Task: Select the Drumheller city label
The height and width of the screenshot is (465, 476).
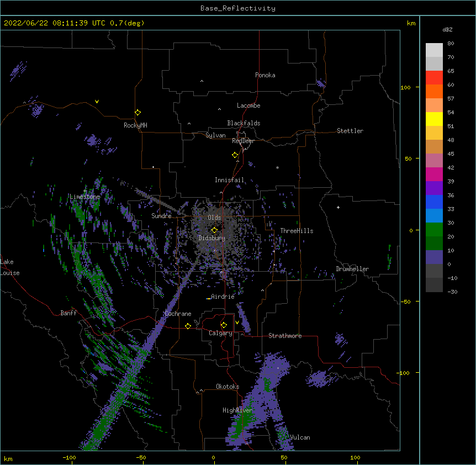Action: coord(352,269)
